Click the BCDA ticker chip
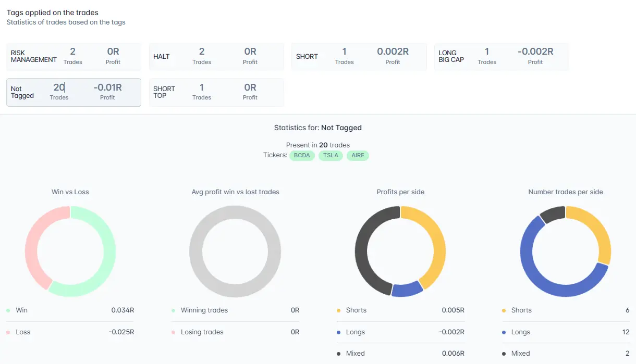Viewport: 636px width, 364px height. tap(302, 155)
